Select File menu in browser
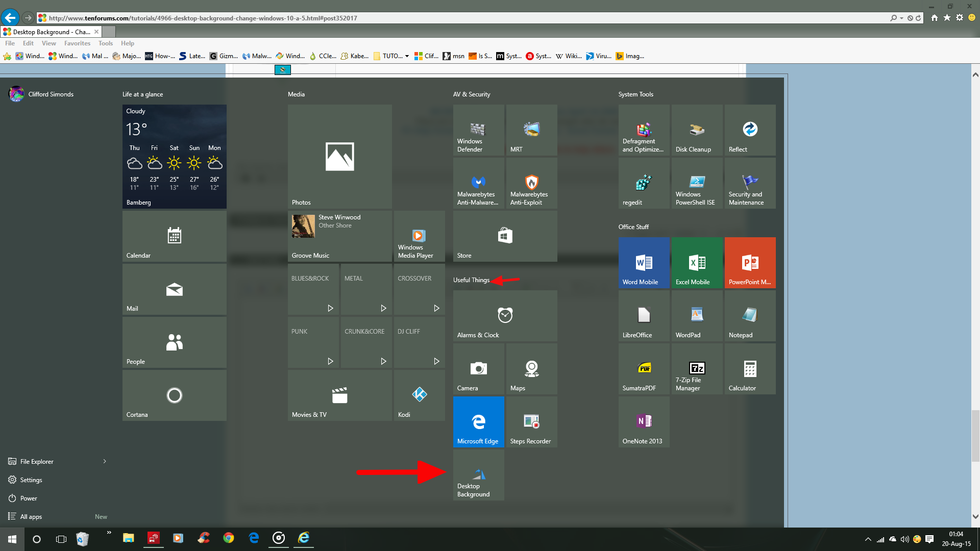This screenshot has width=980, height=551. 10,42
